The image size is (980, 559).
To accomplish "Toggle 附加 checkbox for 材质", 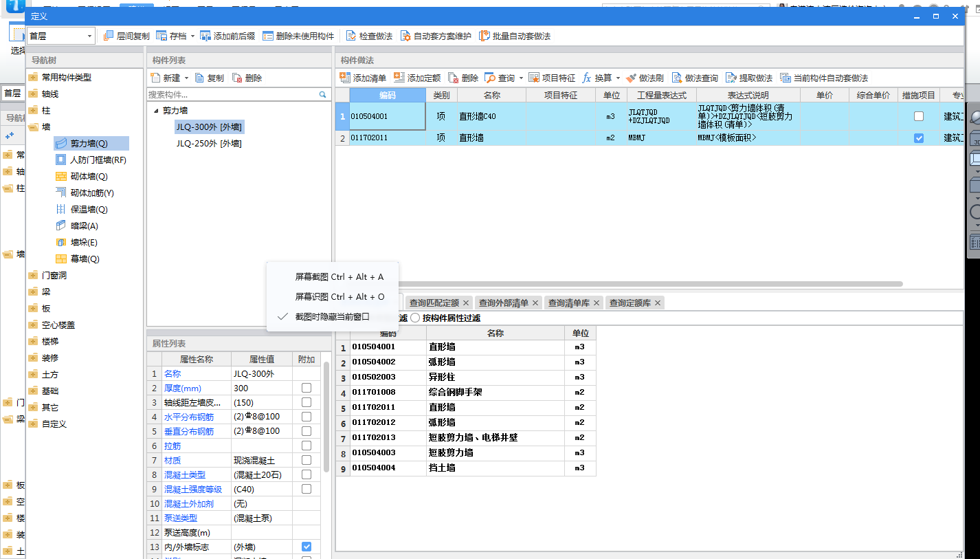I will pyautogui.click(x=307, y=460).
